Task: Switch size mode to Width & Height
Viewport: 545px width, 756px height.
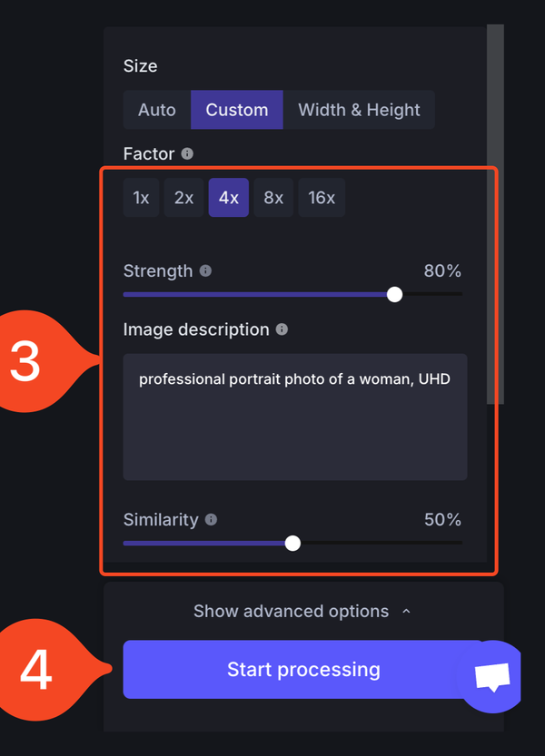Action: coord(359,110)
